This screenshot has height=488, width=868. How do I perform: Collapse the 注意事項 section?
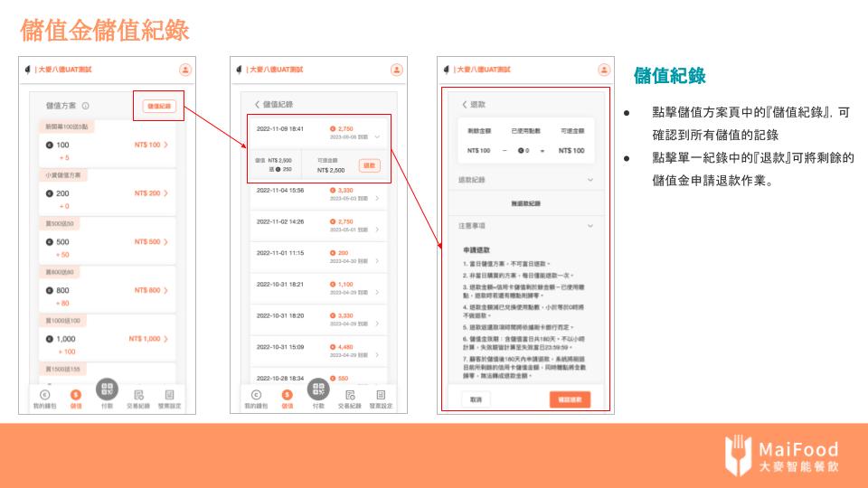click(590, 226)
